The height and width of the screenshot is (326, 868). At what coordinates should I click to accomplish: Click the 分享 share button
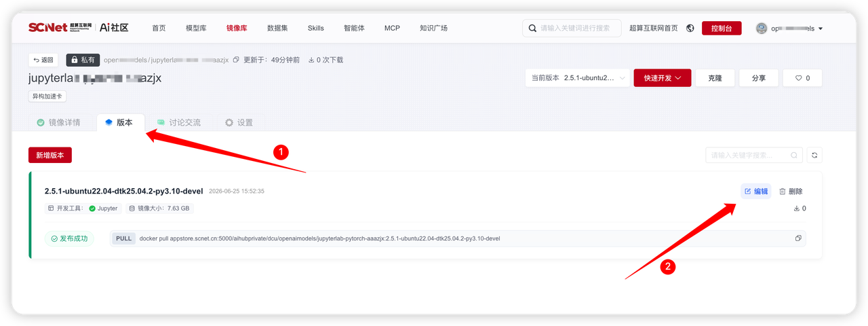tap(759, 78)
